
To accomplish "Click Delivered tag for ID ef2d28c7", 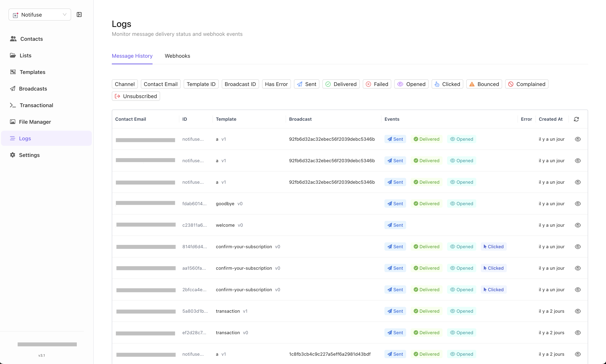I will point(427,333).
